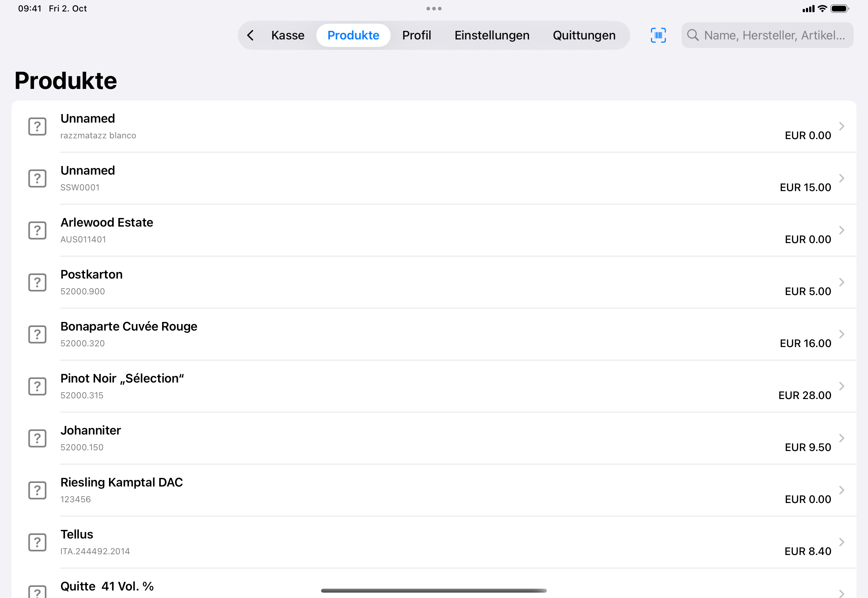
Task: Tap the placeholder image for Tellus
Action: pos(37,542)
